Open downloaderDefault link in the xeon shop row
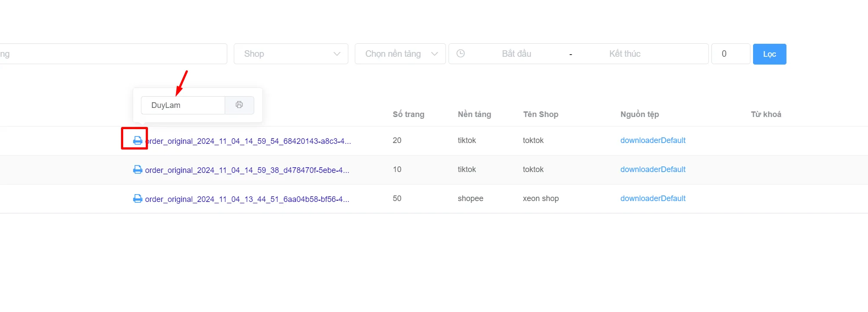Viewport: 868px width, 312px height. click(653, 198)
